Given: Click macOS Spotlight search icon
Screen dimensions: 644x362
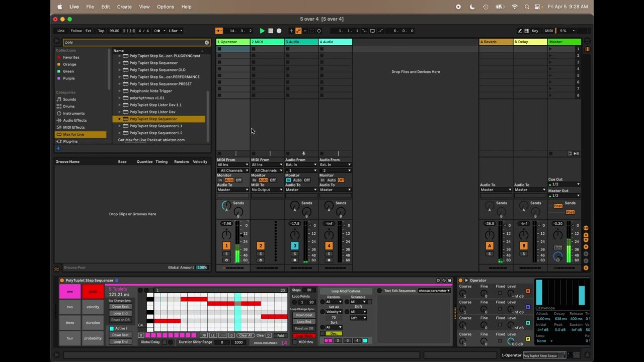Looking at the screenshot, I should click(x=527, y=7).
